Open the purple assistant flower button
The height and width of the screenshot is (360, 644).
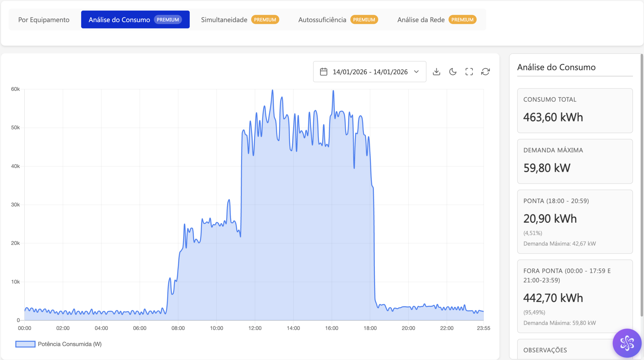[627, 343]
